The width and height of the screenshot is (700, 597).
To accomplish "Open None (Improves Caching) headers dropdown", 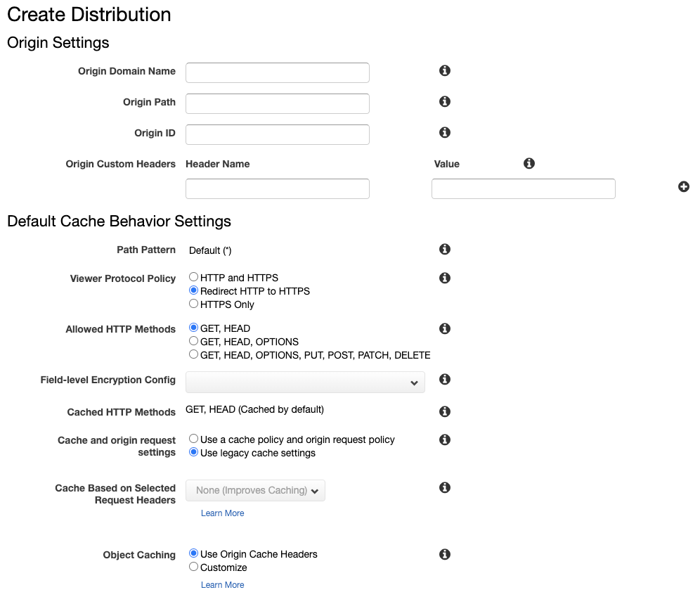I will (x=255, y=490).
